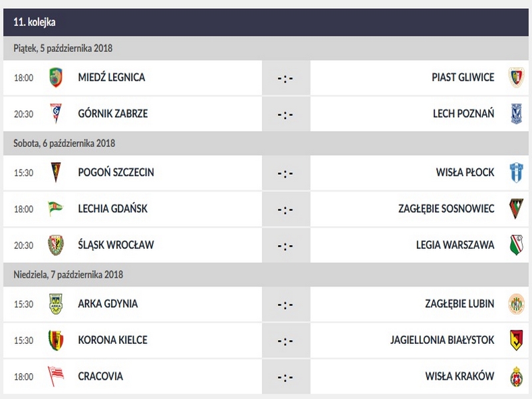This screenshot has width=532, height=399.
Task: Click the Śląsk Wrocław club crest
Action: coord(55,245)
